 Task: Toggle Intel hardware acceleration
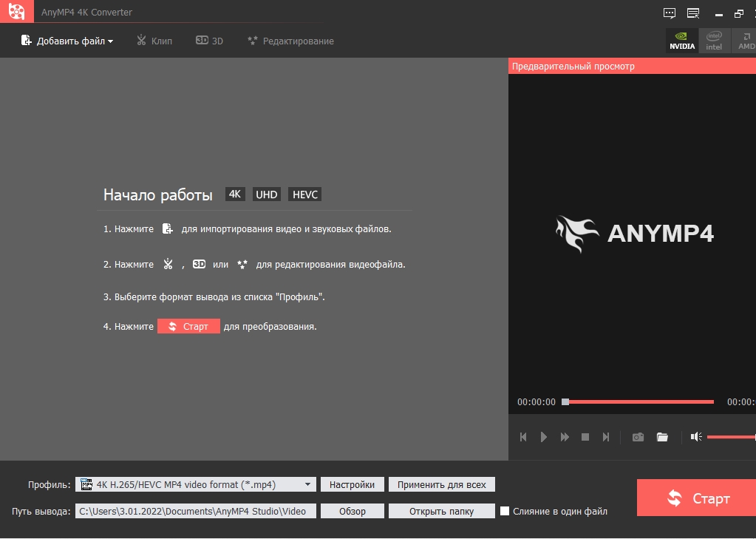point(714,41)
